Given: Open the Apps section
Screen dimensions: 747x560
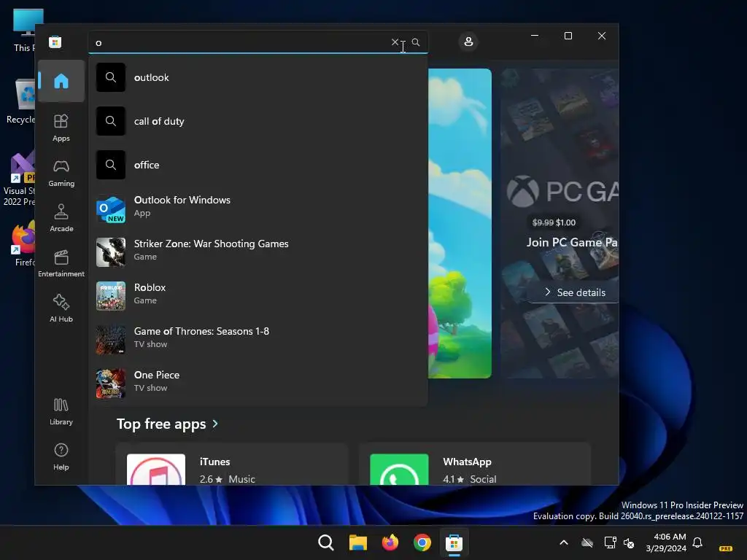Looking at the screenshot, I should click(x=61, y=128).
